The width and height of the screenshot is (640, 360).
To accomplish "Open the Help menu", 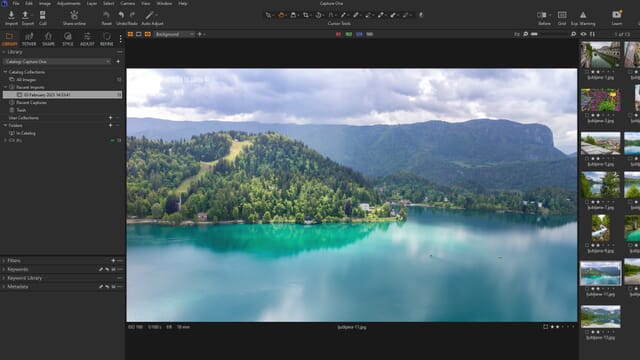I will (x=183, y=3).
